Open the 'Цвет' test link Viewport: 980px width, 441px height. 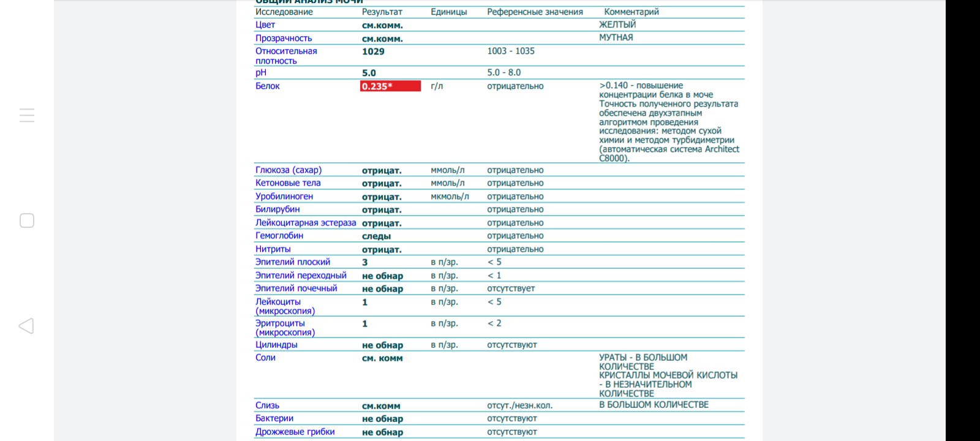click(x=265, y=25)
